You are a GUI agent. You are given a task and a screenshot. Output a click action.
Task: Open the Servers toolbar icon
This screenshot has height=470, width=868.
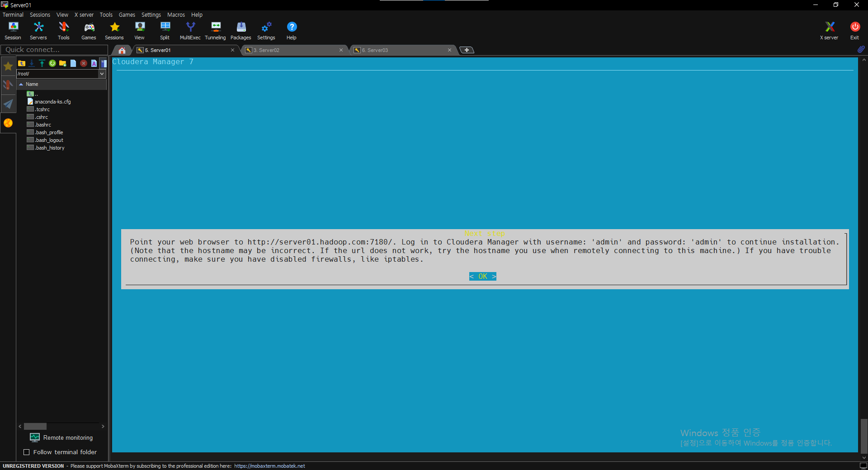tap(38, 31)
